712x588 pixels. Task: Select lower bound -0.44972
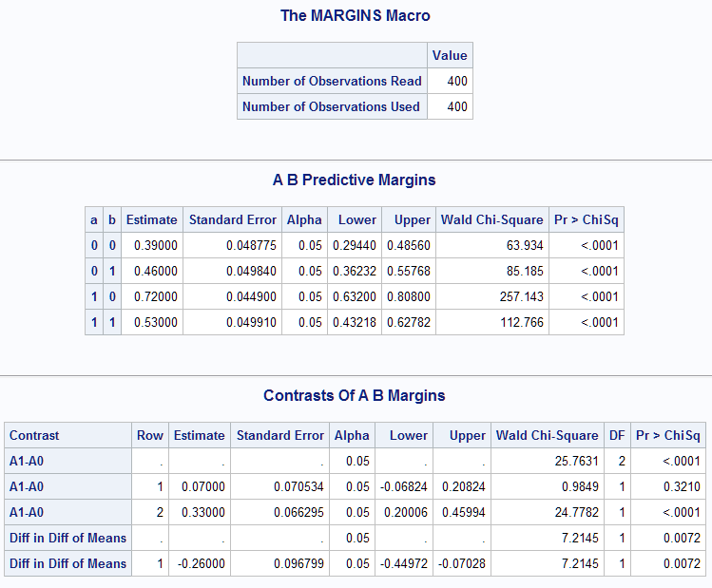point(404,563)
